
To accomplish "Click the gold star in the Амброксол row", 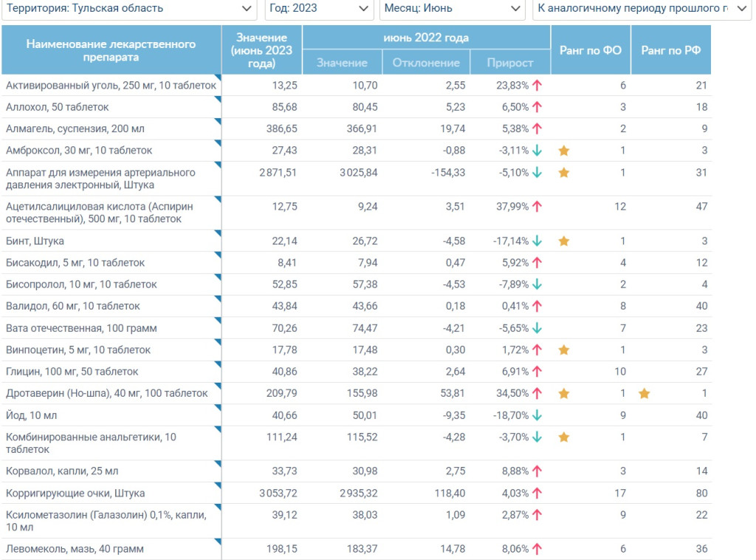I will [564, 151].
